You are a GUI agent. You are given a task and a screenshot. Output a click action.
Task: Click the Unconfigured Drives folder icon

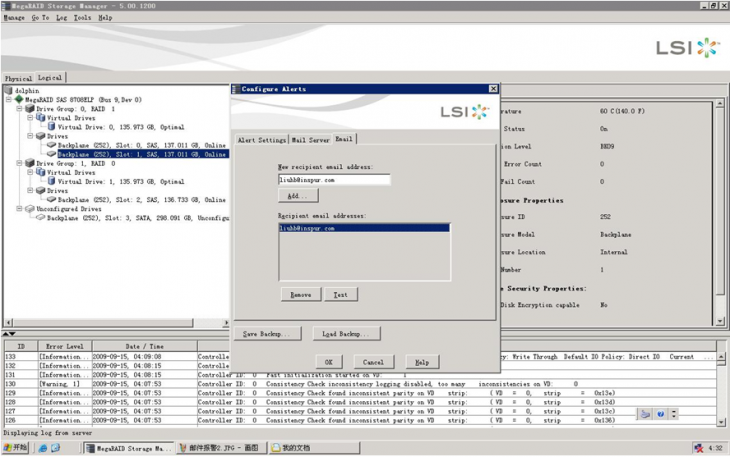coord(30,208)
